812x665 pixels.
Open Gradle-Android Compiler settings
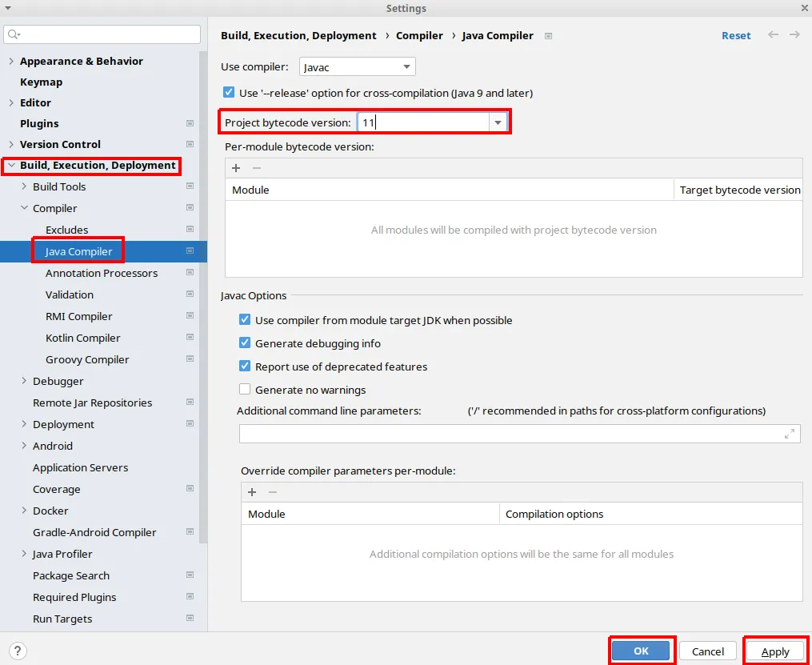click(94, 532)
